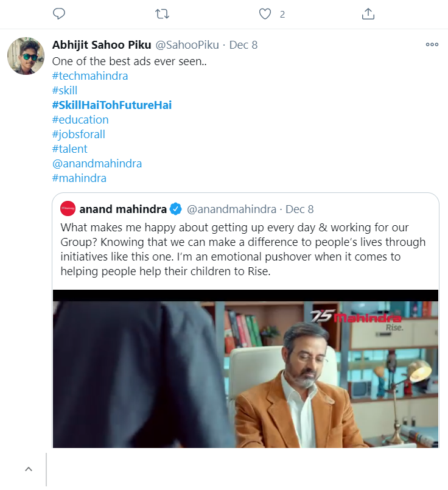Like the tweet with the heart icon
The height and width of the screenshot is (490, 448).
[265, 14]
